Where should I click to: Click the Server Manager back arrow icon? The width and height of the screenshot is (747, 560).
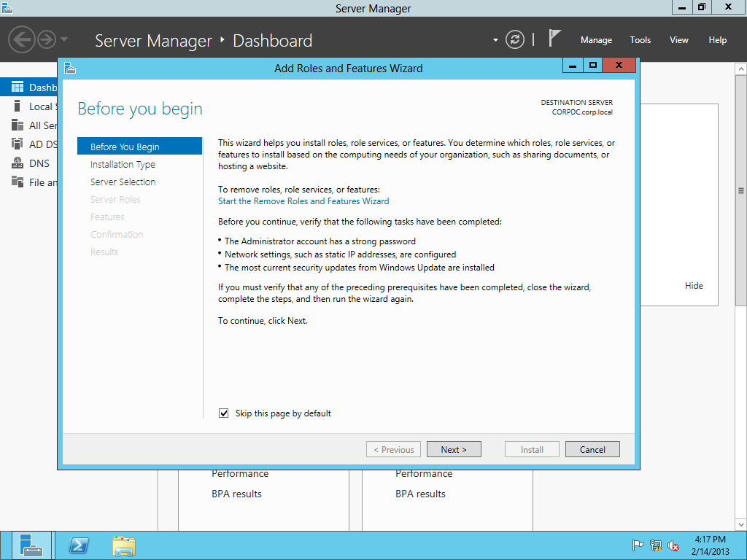coord(22,39)
